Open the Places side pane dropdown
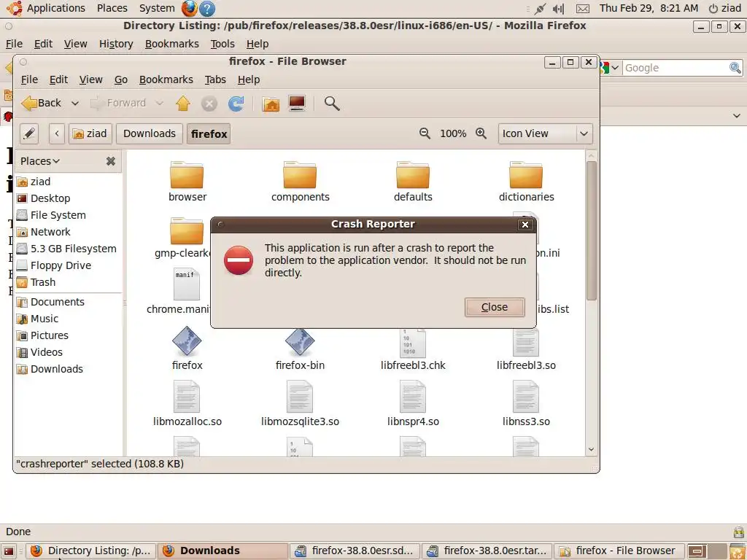Screen dimensions: 747x560 (x=40, y=161)
